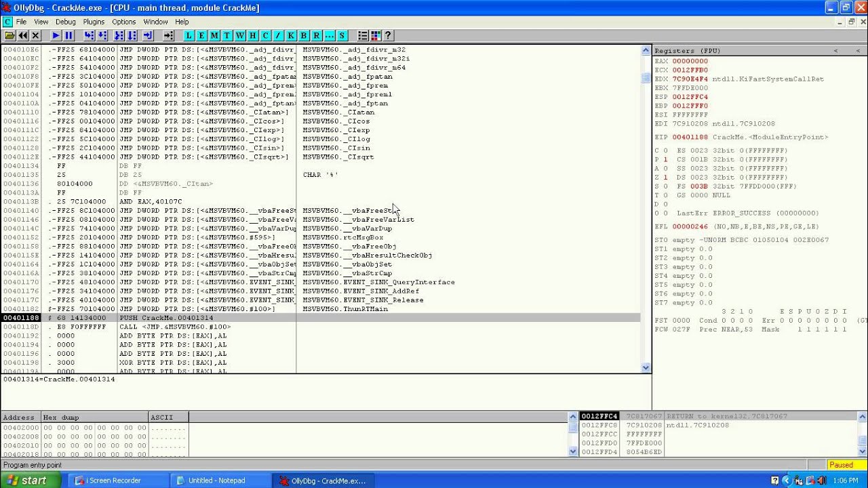Click the Help question mark icon
This screenshot has width=868, height=488.
388,35
